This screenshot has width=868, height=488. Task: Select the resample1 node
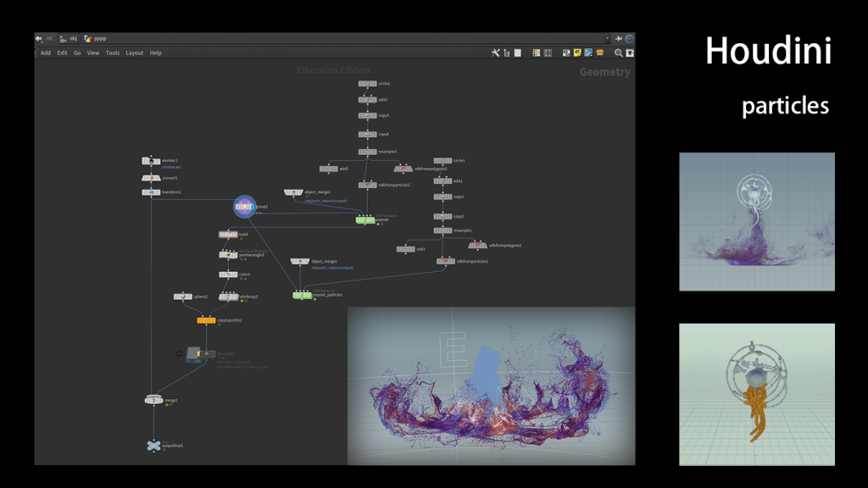(x=442, y=230)
